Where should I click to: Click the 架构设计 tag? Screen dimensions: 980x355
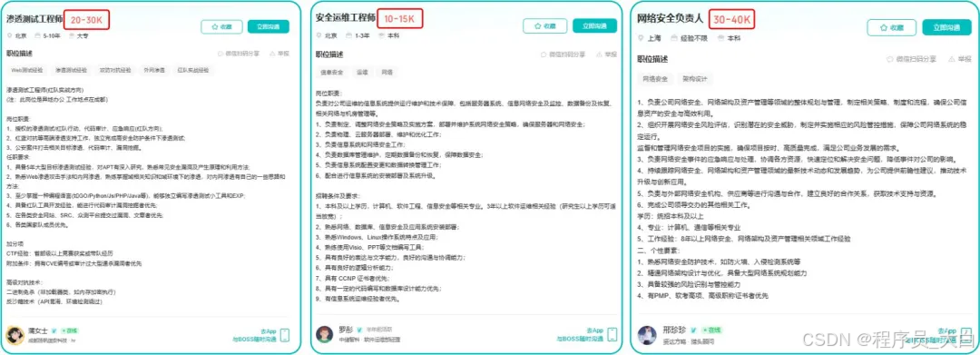point(695,79)
